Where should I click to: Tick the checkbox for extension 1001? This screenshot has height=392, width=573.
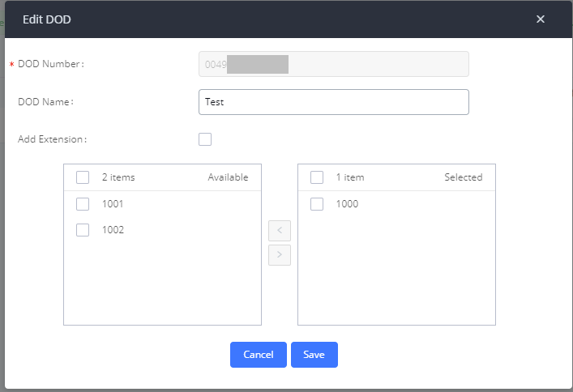83,204
